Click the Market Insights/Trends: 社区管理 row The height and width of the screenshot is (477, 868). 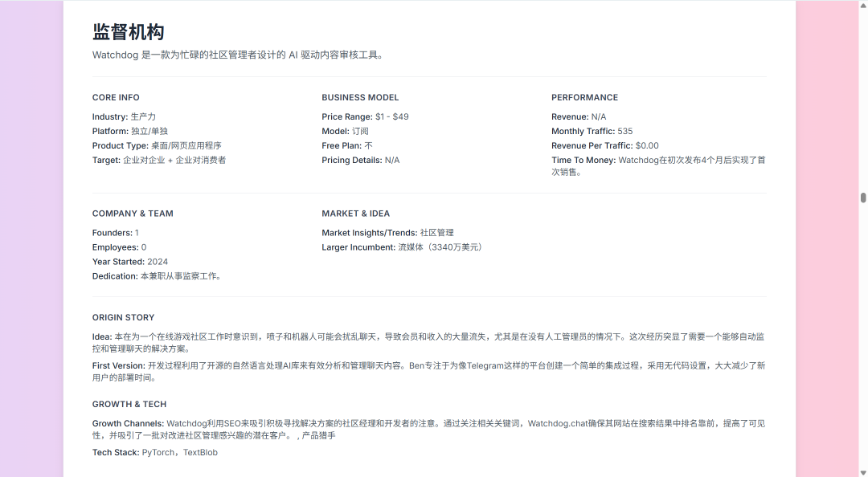pyautogui.click(x=388, y=233)
